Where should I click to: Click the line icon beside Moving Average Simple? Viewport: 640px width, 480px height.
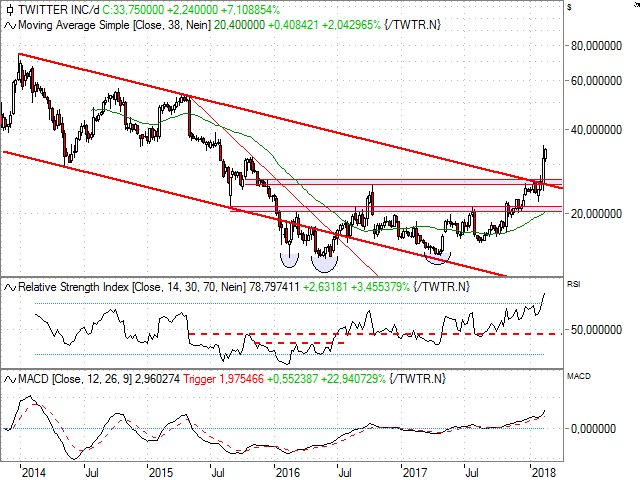(10, 26)
